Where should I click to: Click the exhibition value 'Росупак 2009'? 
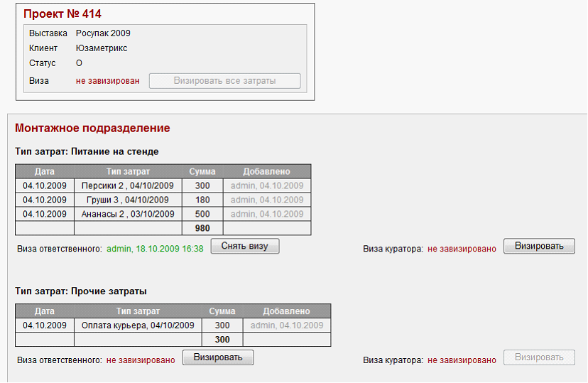click(x=103, y=33)
